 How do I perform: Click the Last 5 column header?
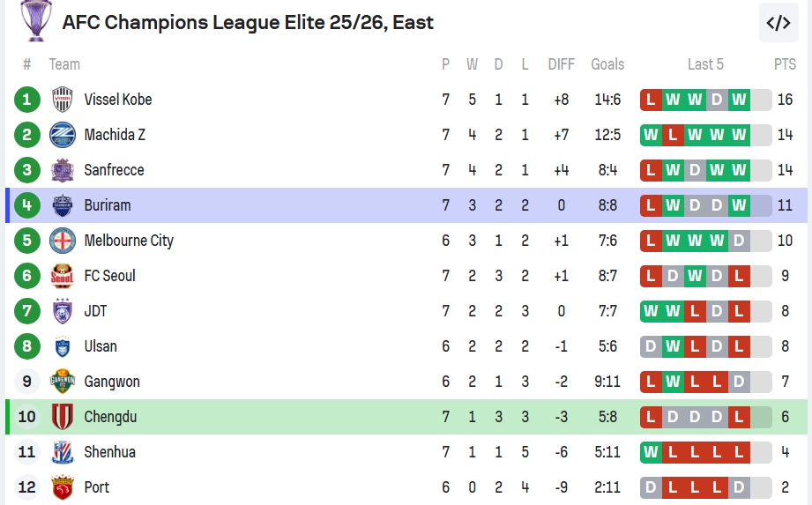[x=705, y=64]
